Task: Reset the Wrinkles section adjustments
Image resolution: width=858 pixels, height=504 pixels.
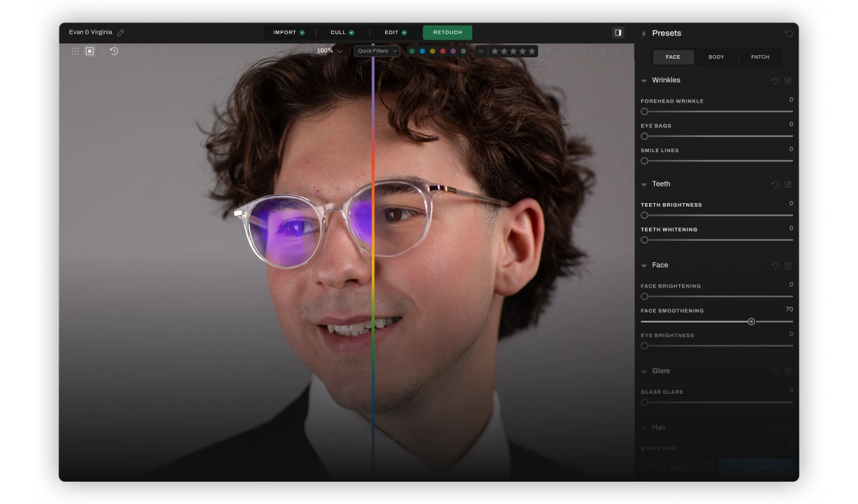Action: click(775, 81)
